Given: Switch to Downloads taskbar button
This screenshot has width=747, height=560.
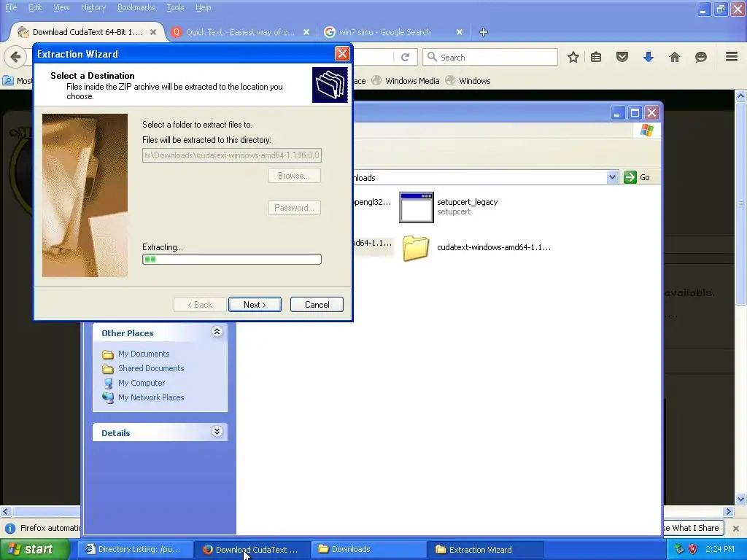Looking at the screenshot, I should (368, 549).
